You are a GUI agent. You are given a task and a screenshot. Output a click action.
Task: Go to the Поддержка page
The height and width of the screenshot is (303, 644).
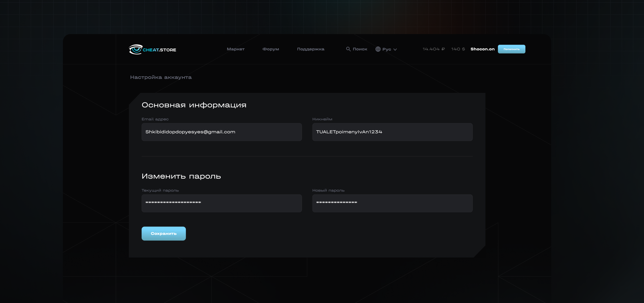(x=310, y=49)
